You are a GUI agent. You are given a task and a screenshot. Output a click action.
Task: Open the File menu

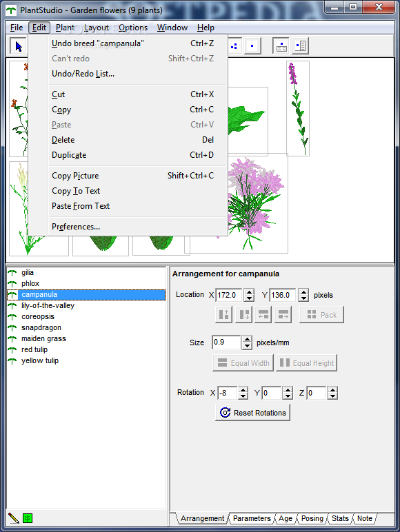tap(17, 28)
